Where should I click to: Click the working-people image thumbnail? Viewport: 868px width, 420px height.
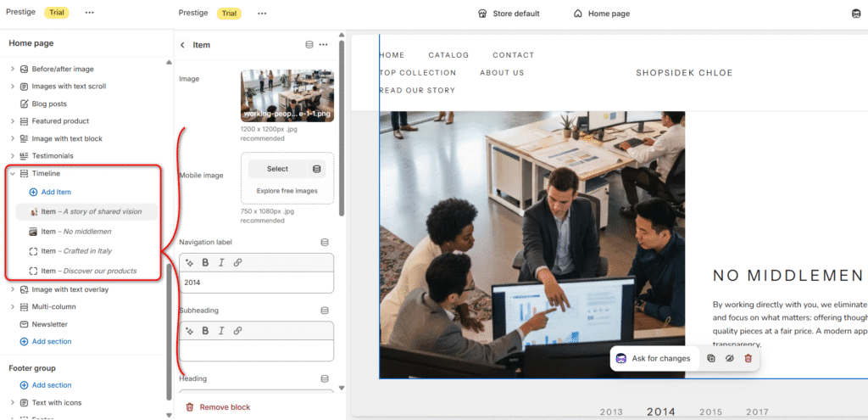[x=287, y=96]
